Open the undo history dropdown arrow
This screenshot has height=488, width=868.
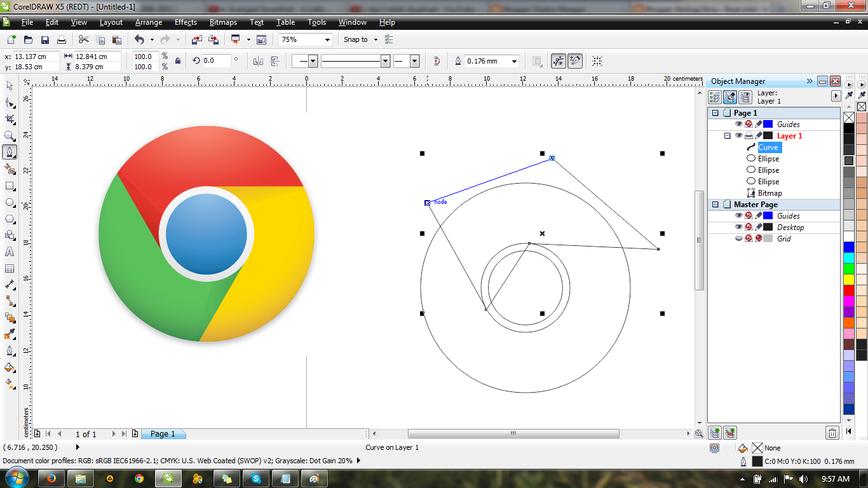151,39
